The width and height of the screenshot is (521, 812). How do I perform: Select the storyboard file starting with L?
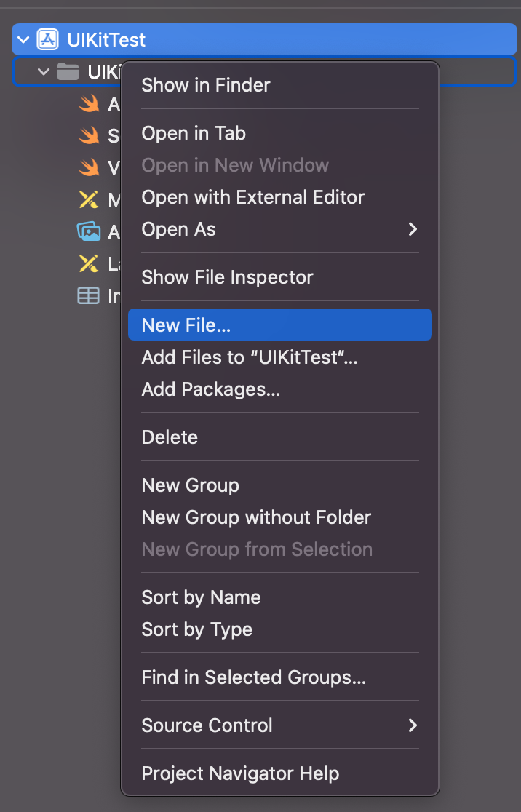click(89, 263)
